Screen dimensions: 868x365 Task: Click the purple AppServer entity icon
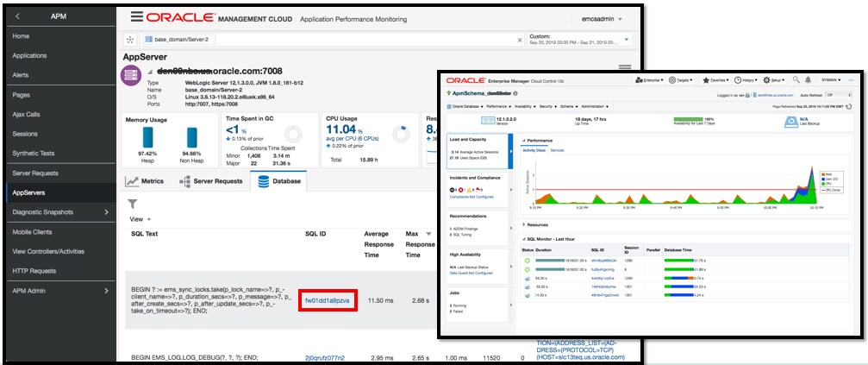pos(131,77)
